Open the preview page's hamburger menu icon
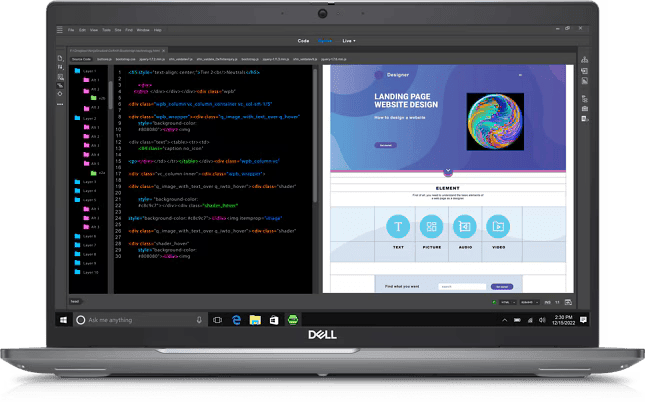 coord(520,75)
